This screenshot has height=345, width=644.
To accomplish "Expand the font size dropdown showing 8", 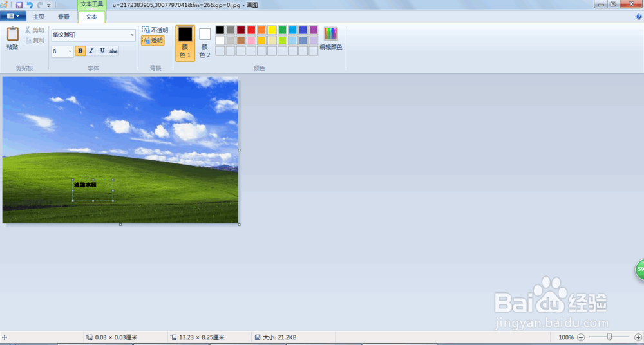I will pos(70,51).
